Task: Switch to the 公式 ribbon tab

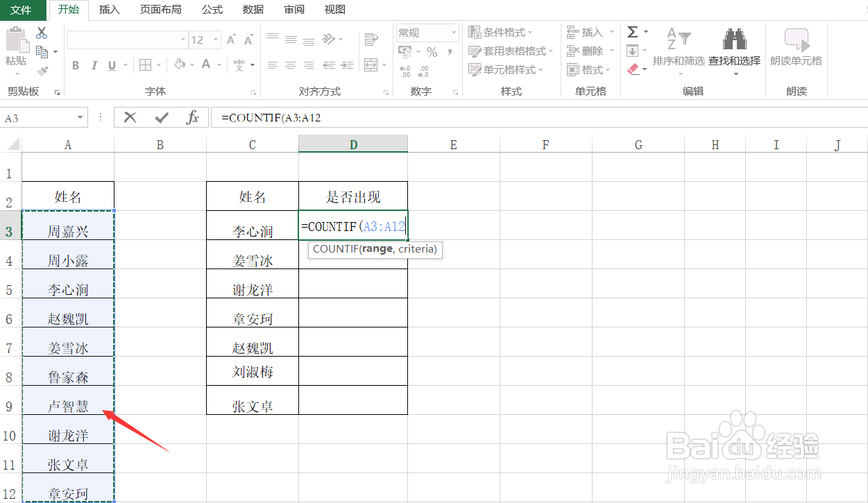Action: [x=212, y=9]
